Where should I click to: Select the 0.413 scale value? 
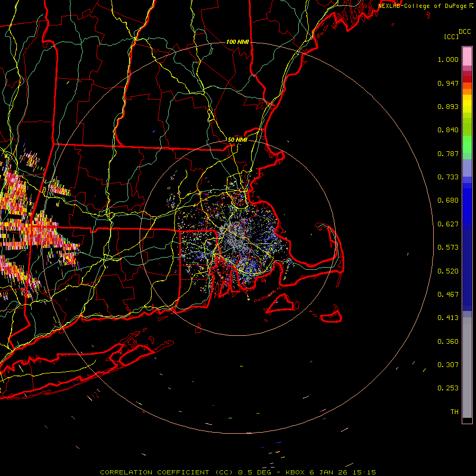[448, 318]
